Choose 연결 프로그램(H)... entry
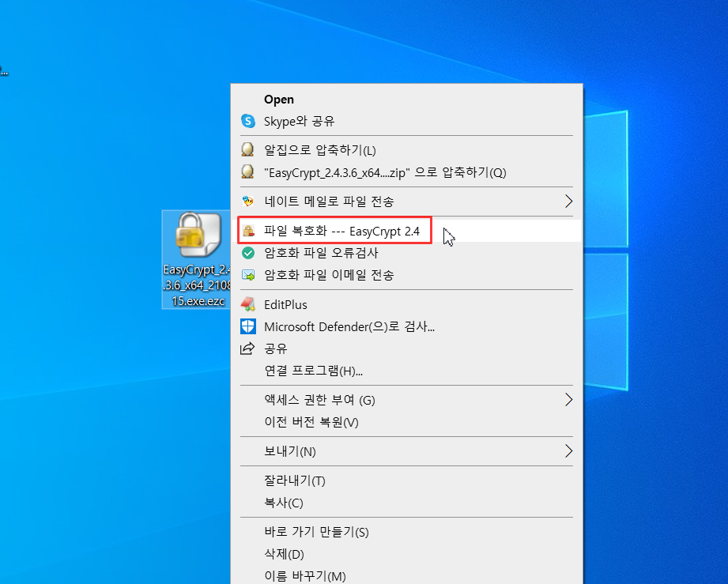The width and height of the screenshot is (728, 584). point(406,371)
